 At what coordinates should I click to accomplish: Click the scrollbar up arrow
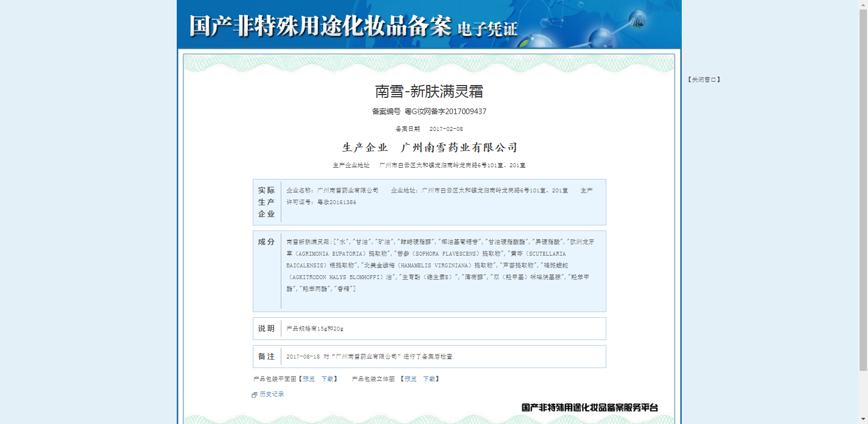(863, 4)
